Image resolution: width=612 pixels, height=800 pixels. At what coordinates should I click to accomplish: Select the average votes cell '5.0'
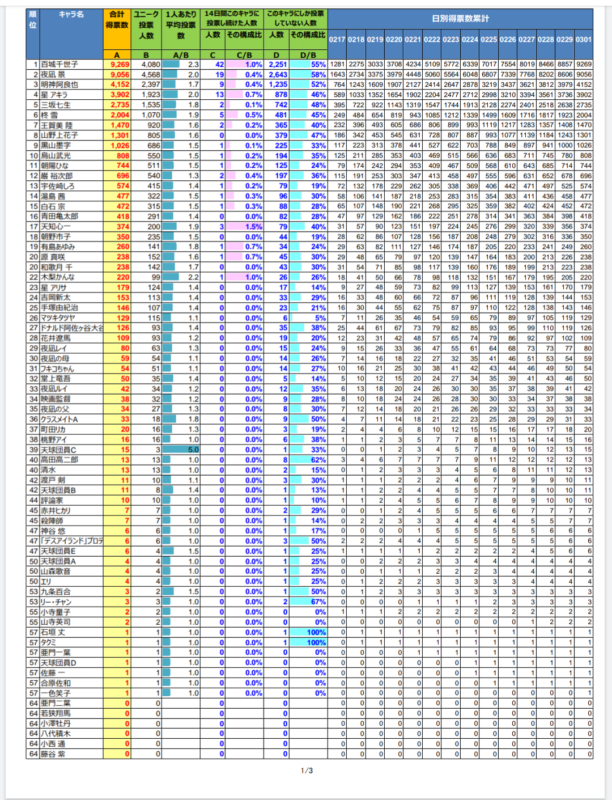tap(181, 449)
